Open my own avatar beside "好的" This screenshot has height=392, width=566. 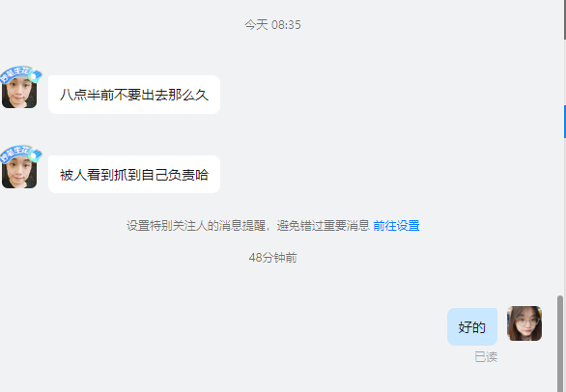coord(524,323)
